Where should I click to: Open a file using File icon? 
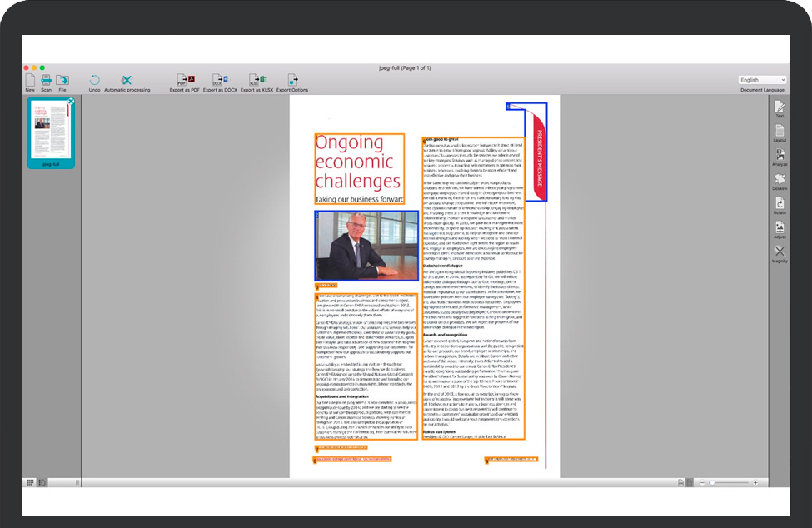pos(62,80)
